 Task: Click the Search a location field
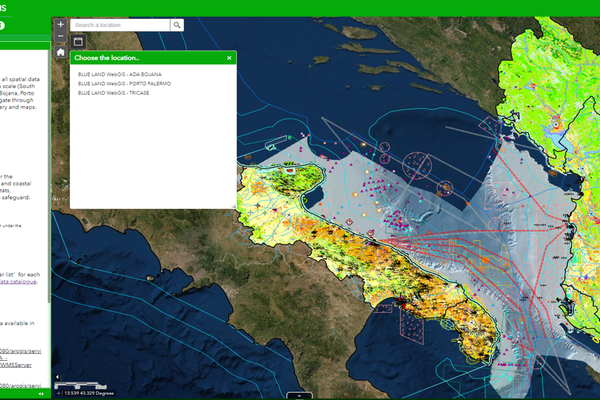pyautogui.click(x=120, y=25)
